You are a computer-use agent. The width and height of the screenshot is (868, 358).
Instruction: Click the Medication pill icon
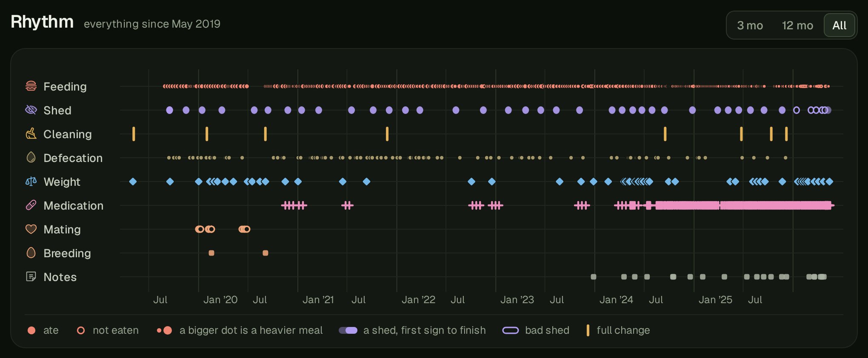[x=31, y=205]
